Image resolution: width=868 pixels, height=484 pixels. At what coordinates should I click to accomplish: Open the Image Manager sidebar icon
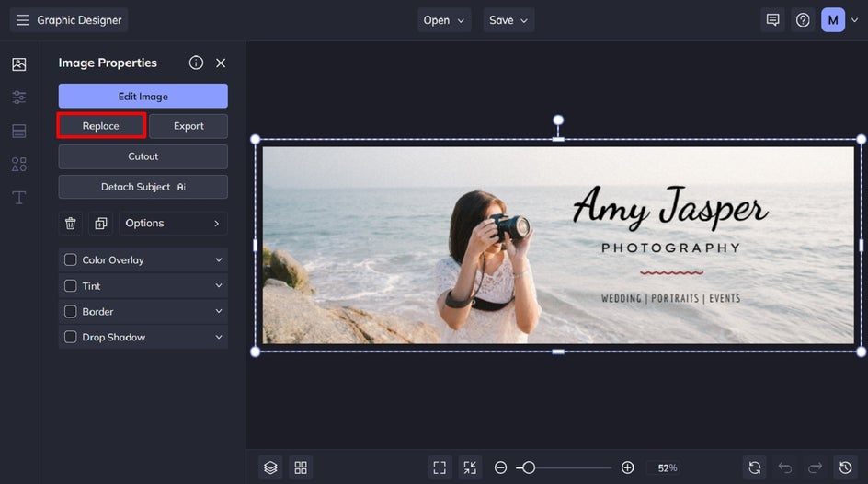click(18, 64)
